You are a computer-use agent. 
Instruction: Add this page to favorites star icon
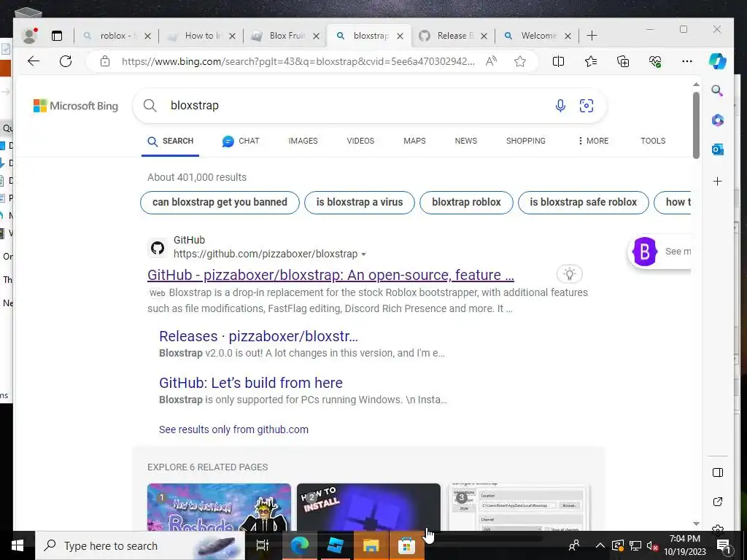pyautogui.click(x=519, y=61)
